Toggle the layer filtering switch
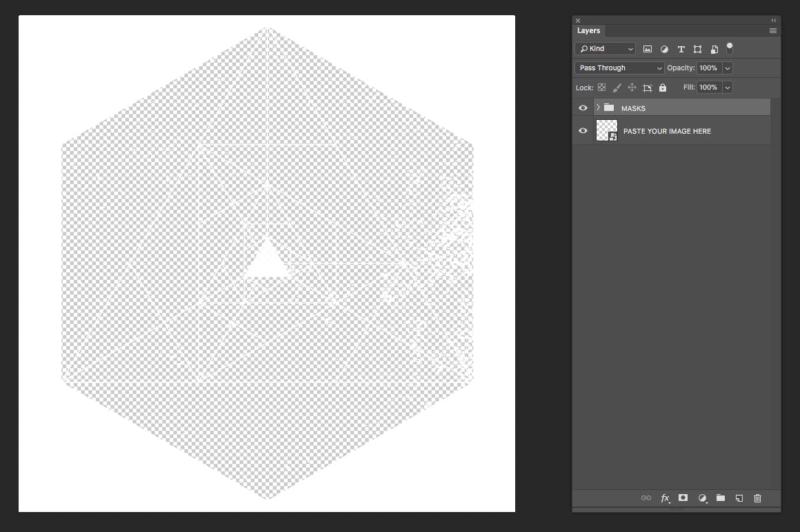 (729, 48)
